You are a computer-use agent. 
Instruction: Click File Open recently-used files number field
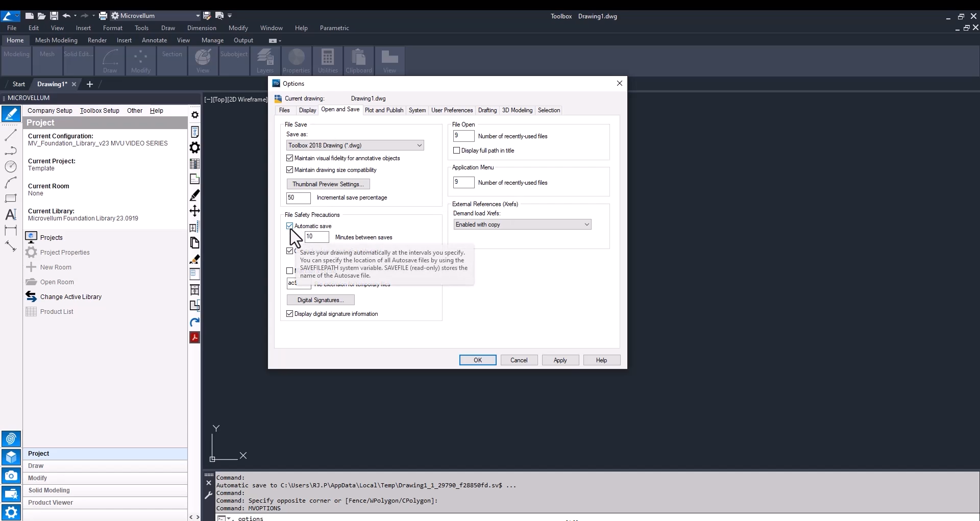click(464, 136)
